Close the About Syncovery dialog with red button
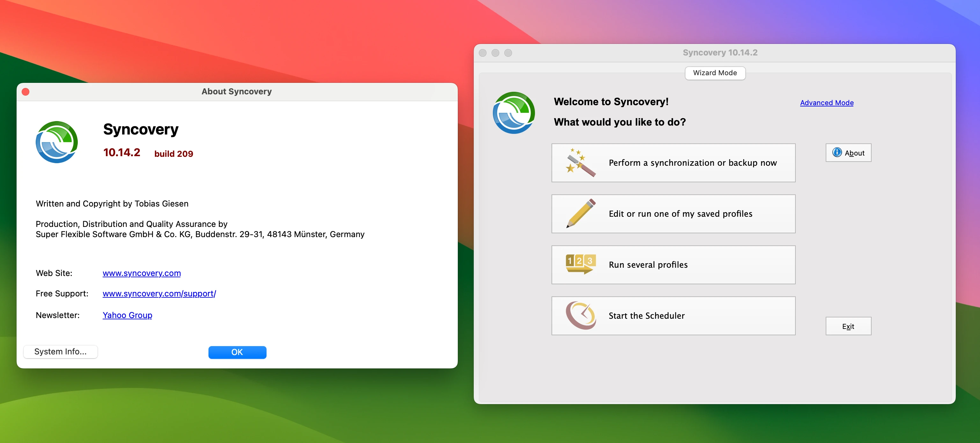 point(26,92)
